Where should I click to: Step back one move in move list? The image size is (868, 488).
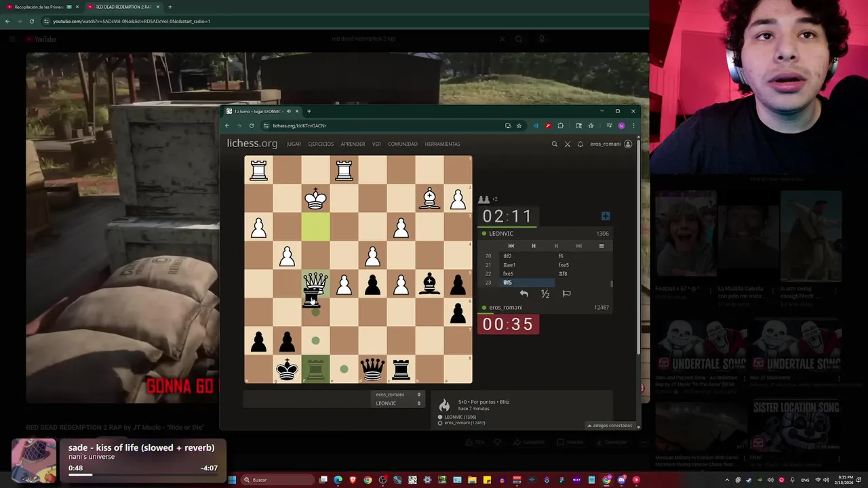coord(534,246)
